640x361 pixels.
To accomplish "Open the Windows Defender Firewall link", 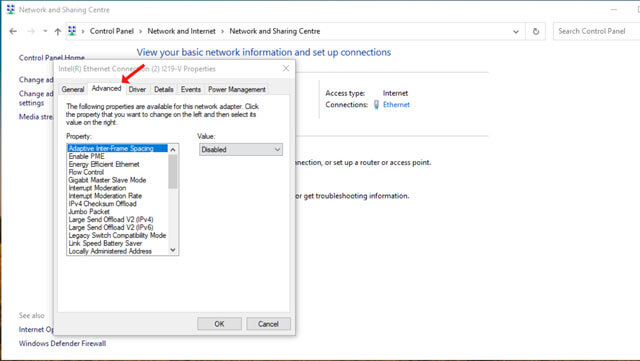I will click(x=62, y=343).
